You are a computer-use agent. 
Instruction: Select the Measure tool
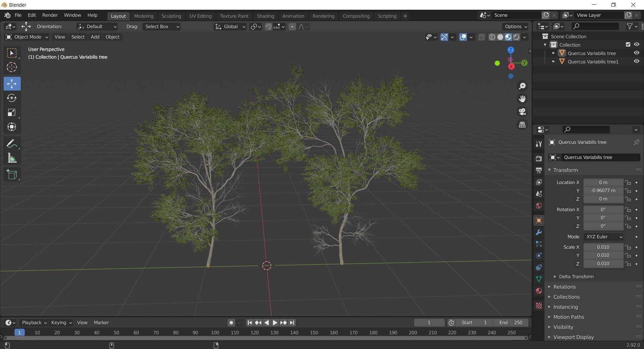[12, 158]
